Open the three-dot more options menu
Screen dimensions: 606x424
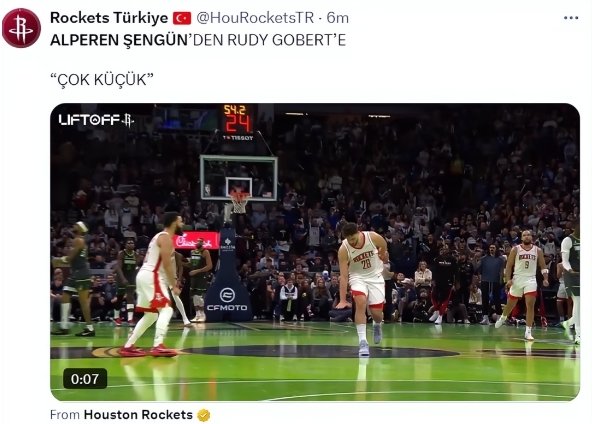571,18
